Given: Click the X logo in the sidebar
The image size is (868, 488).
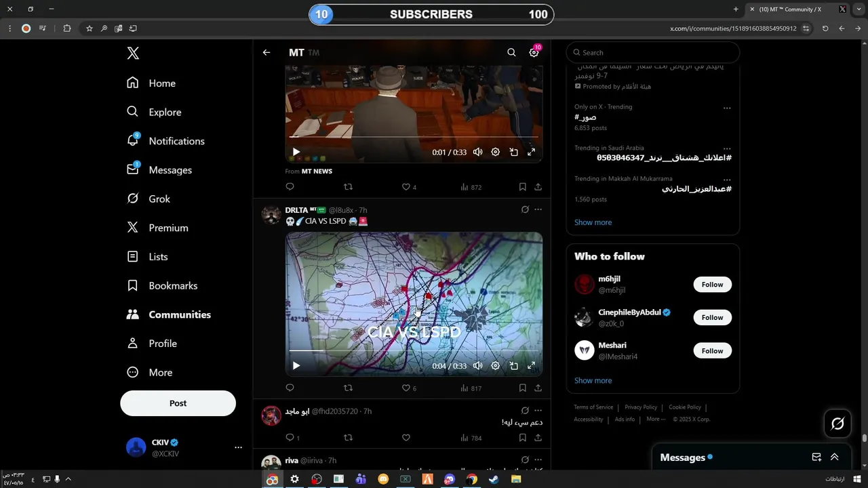Looking at the screenshot, I should click(x=133, y=54).
